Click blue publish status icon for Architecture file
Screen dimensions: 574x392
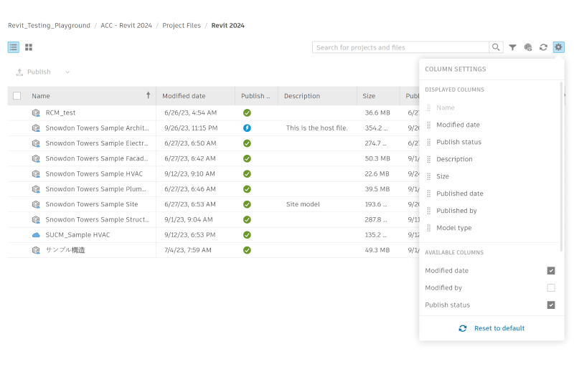tap(247, 128)
